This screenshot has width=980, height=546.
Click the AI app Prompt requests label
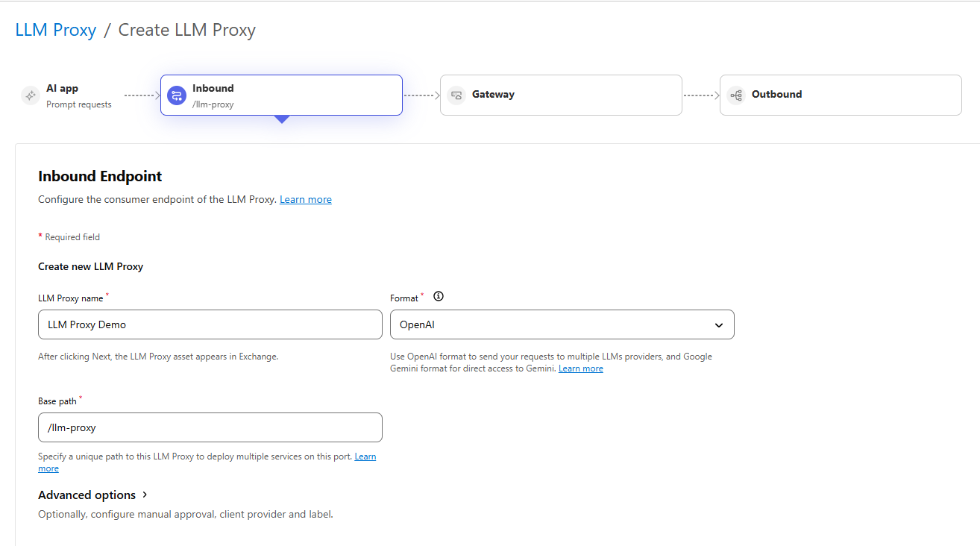coord(79,104)
